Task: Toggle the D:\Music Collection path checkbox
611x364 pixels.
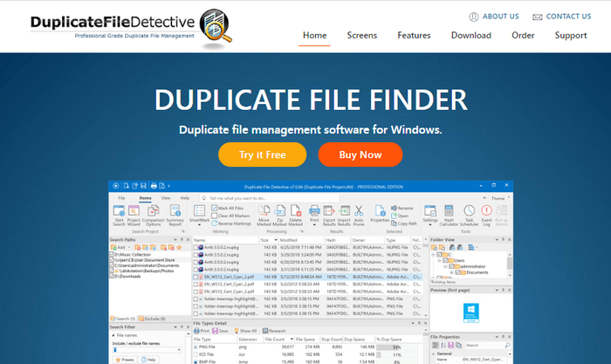Action: (x=112, y=254)
